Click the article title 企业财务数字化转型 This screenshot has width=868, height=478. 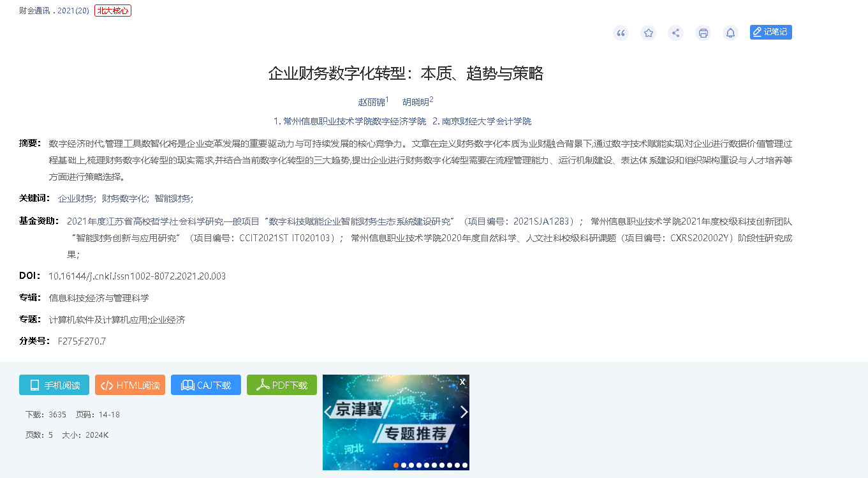(x=406, y=73)
